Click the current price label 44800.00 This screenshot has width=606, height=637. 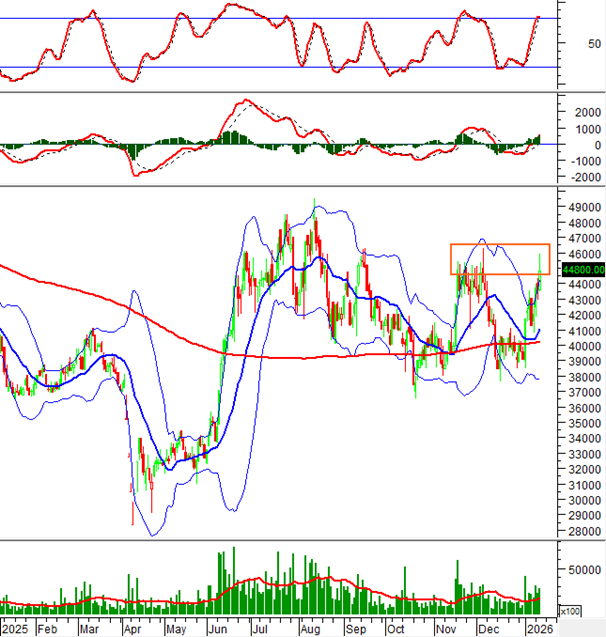click(578, 268)
